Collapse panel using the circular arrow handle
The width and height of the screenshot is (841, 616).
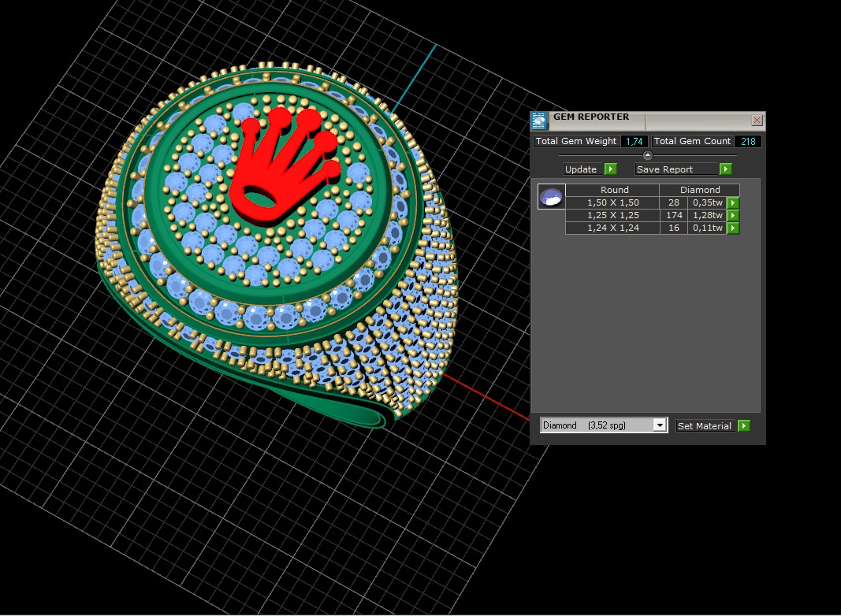point(647,155)
